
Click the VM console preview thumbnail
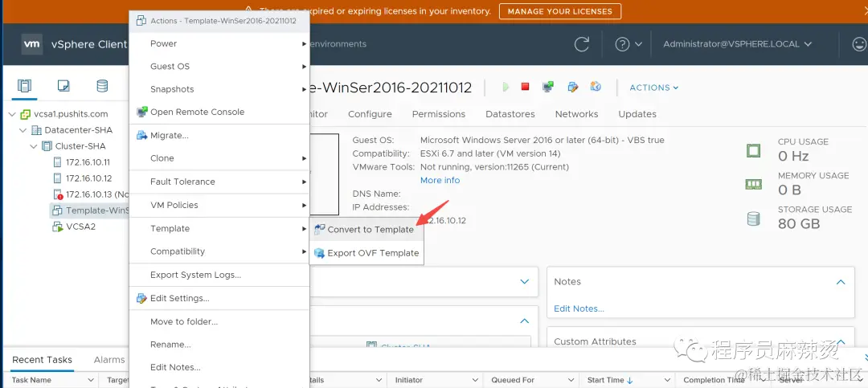click(x=324, y=174)
